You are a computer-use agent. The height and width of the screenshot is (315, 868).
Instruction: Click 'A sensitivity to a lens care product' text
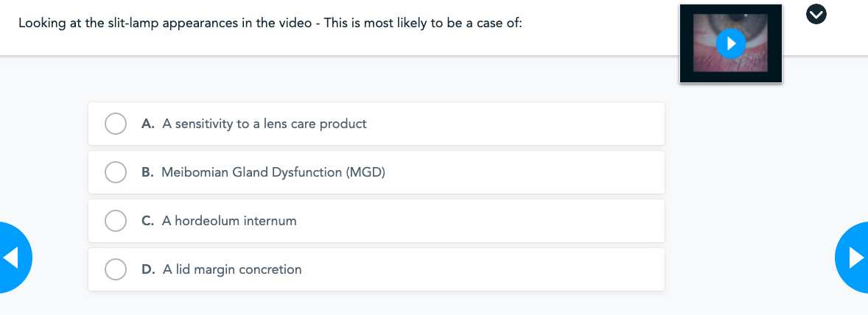click(265, 124)
